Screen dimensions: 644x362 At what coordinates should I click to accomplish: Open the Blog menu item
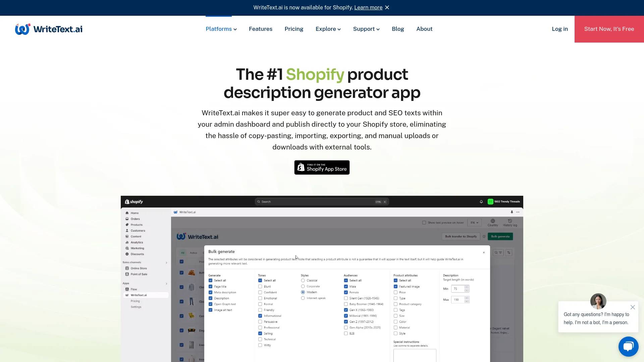(x=397, y=29)
